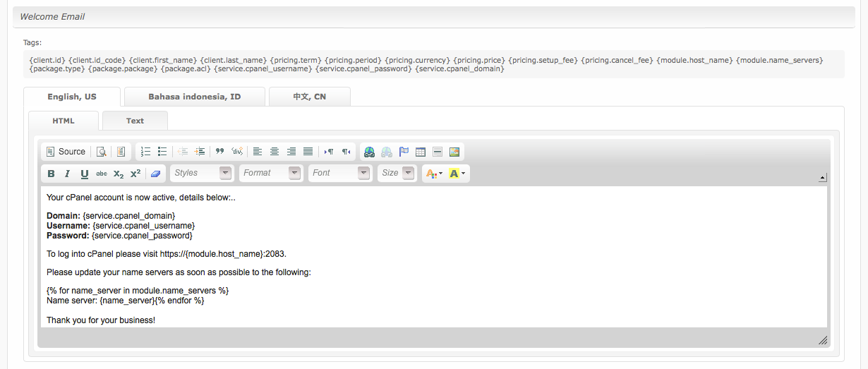This screenshot has width=868, height=369.
Task: Click the Preview document icon
Action: (x=102, y=152)
